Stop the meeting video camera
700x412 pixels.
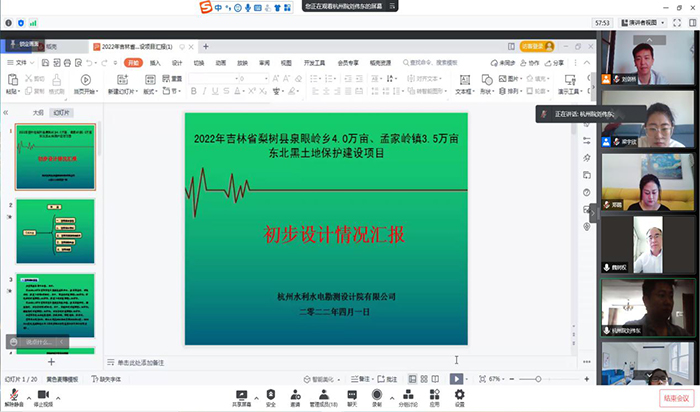pyautogui.click(x=43, y=397)
